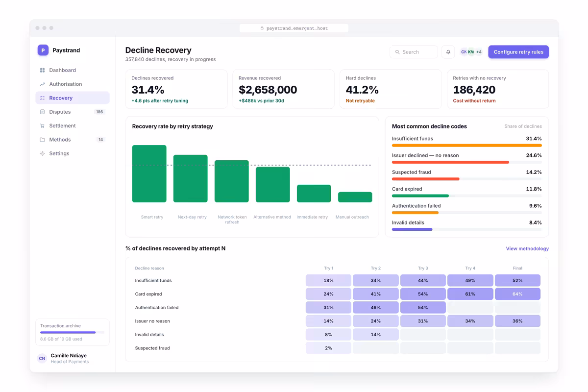This screenshot has width=588, height=392.
Task: Click Card expired Final cell 64%
Action: 517,294
